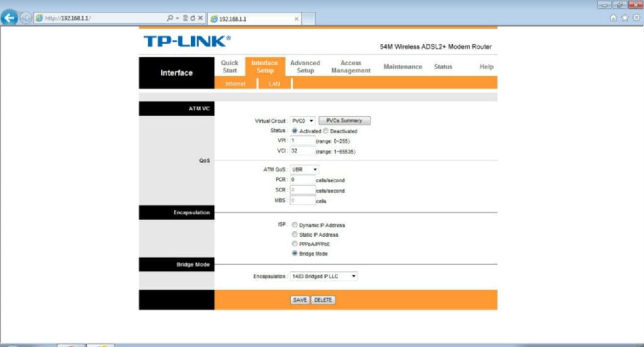Click into the VCI input field
Viewport: 644px width, 347px height.
point(303,151)
